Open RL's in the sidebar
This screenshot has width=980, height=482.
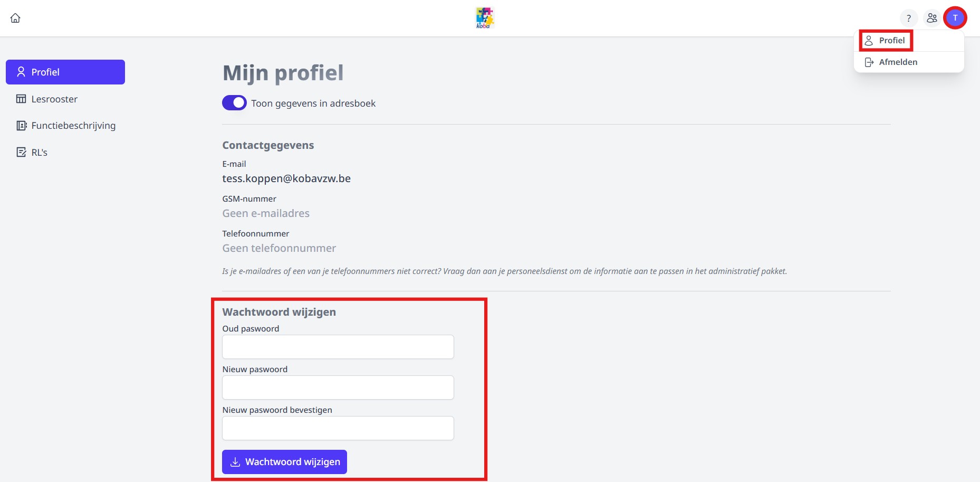click(x=39, y=153)
